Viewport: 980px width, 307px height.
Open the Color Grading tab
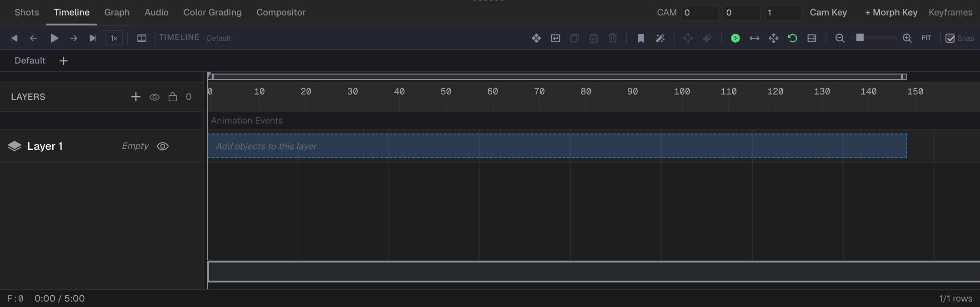click(x=212, y=12)
